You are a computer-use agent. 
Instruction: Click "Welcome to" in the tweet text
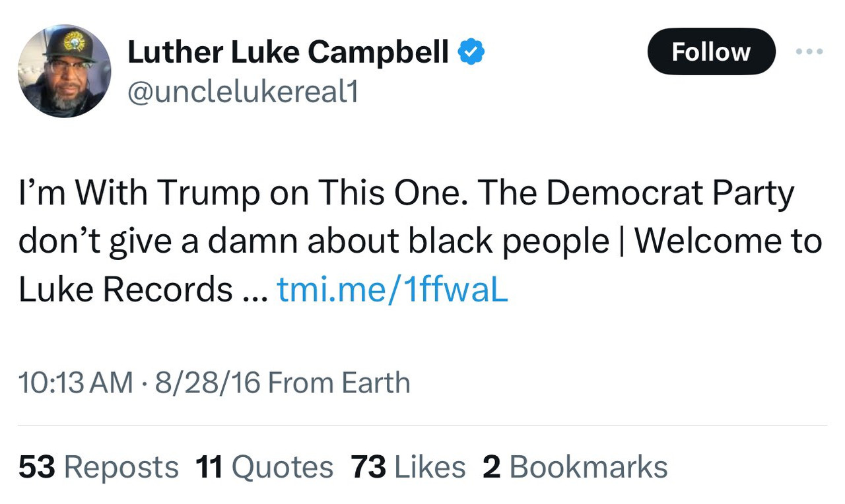pos(727,241)
